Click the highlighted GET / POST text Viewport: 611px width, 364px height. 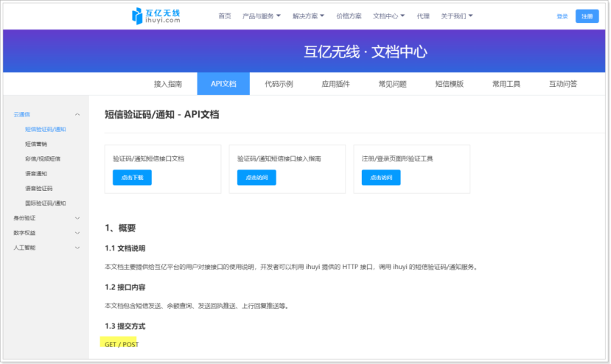point(122,345)
